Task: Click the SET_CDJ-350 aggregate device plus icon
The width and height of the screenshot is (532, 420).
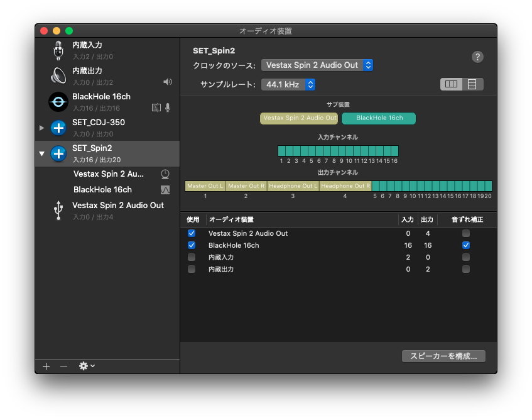Action: (x=58, y=128)
